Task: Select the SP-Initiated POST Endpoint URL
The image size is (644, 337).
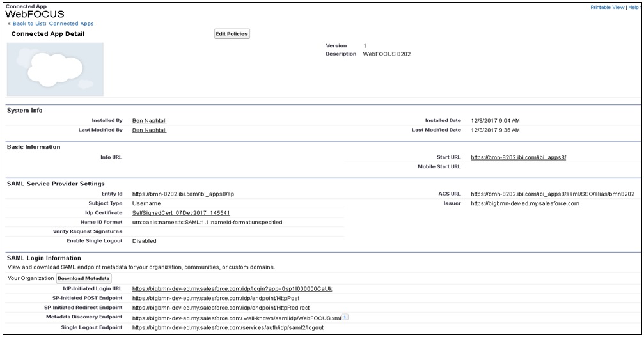Action: tap(216, 298)
